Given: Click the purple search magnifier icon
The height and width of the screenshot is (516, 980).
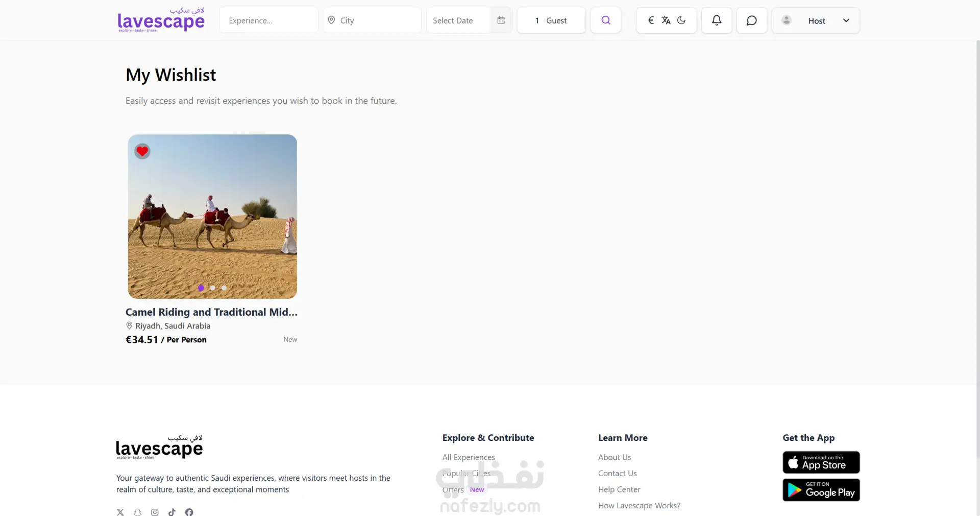Looking at the screenshot, I should [x=605, y=20].
